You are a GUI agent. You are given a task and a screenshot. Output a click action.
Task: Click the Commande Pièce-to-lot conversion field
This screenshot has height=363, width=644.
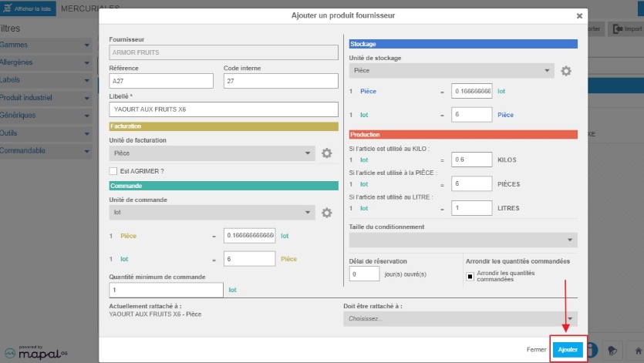click(249, 236)
